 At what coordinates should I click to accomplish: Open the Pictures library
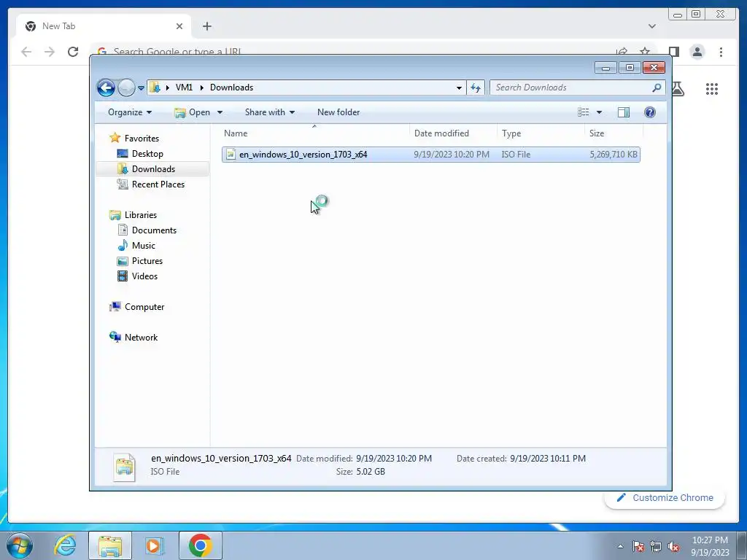pyautogui.click(x=147, y=260)
